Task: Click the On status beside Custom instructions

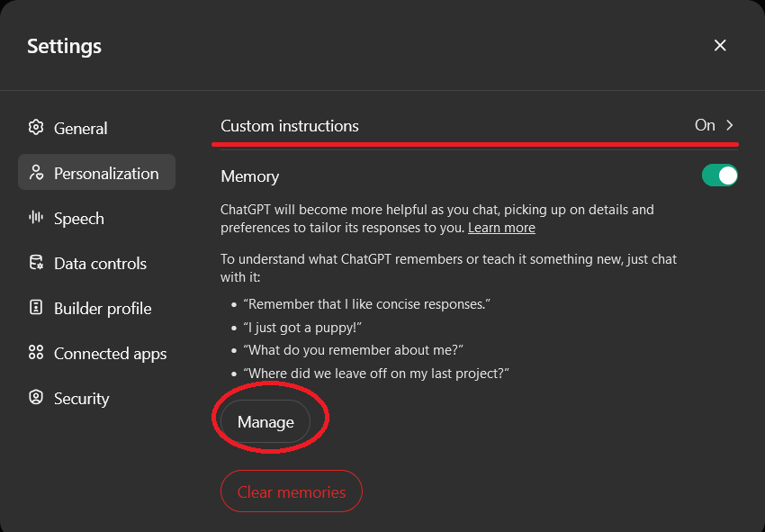Action: click(705, 125)
